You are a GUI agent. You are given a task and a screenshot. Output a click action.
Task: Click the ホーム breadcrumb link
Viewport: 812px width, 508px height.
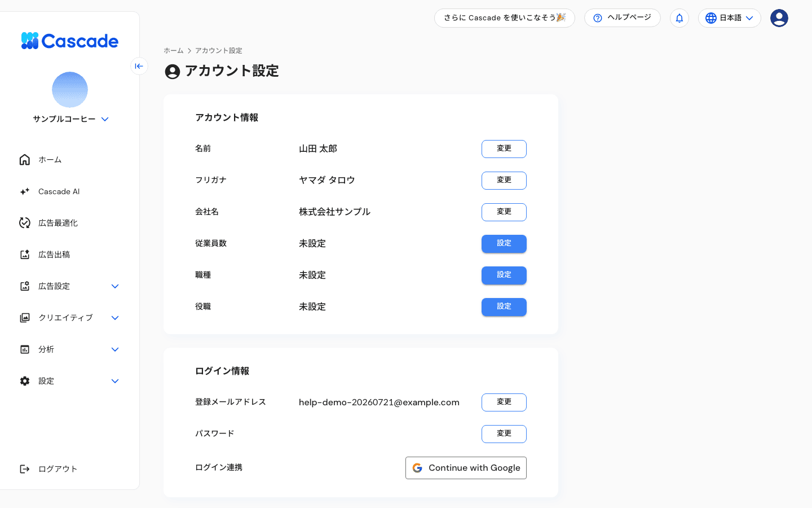coord(174,51)
